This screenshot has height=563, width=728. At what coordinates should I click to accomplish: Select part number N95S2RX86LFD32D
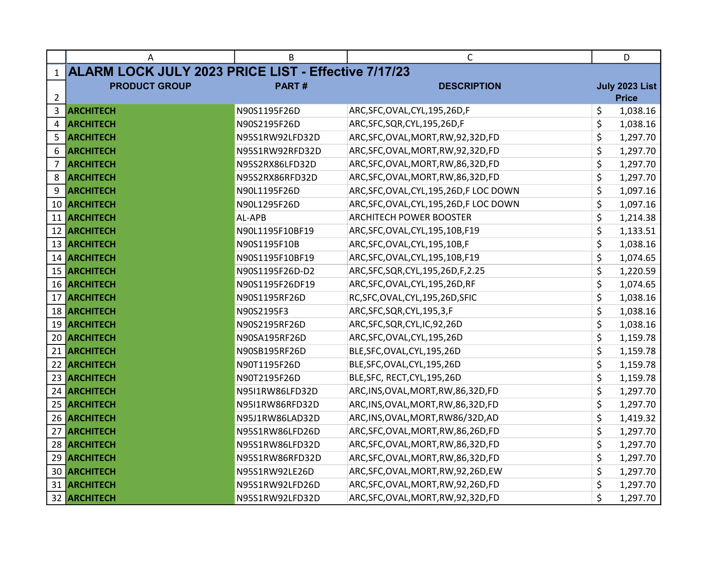291,164
